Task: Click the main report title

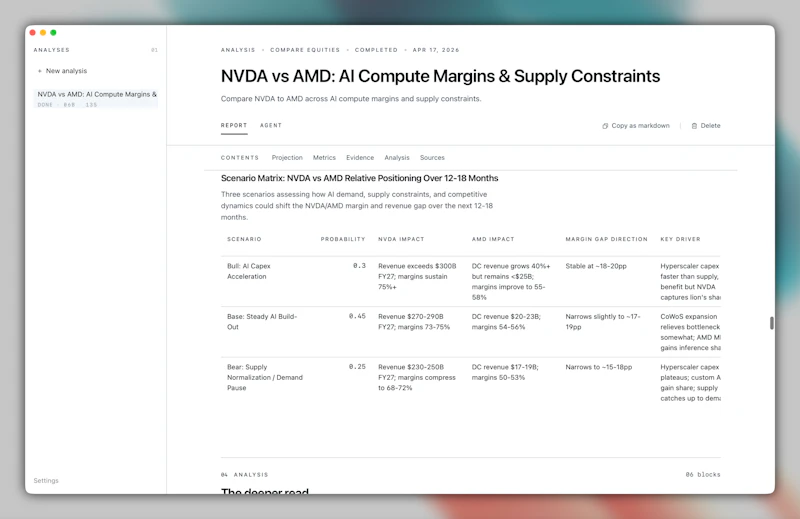Action: (x=440, y=76)
